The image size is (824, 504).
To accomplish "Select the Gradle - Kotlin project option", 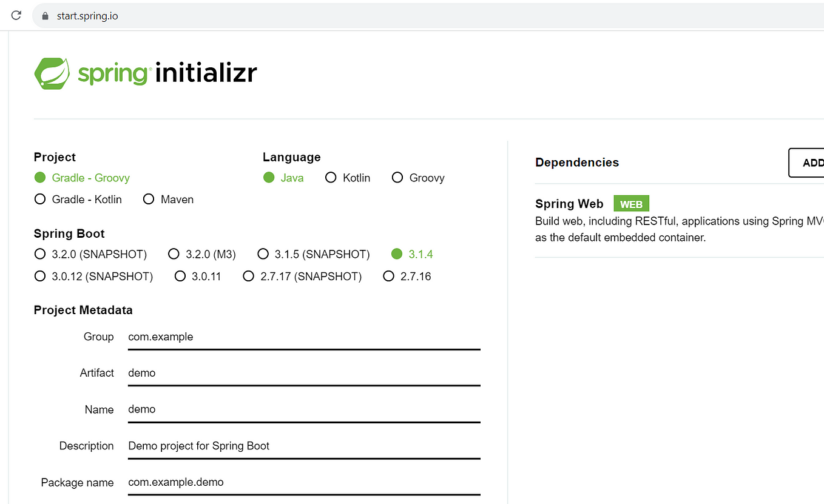I will (40, 199).
